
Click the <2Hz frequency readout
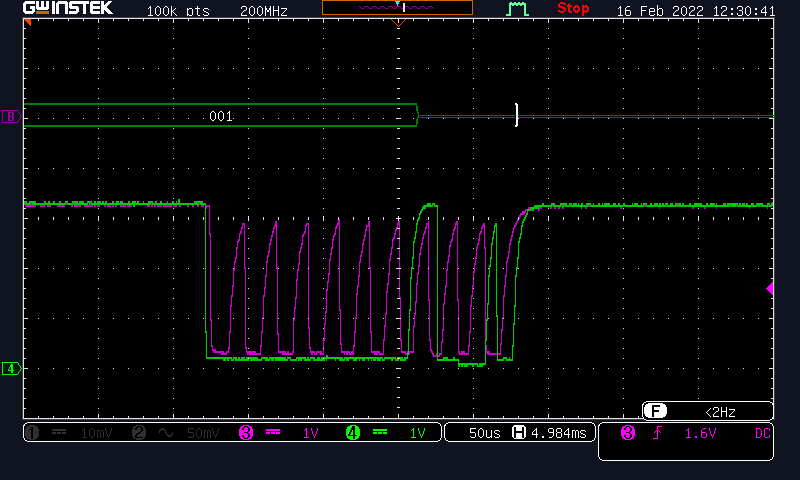(x=720, y=412)
